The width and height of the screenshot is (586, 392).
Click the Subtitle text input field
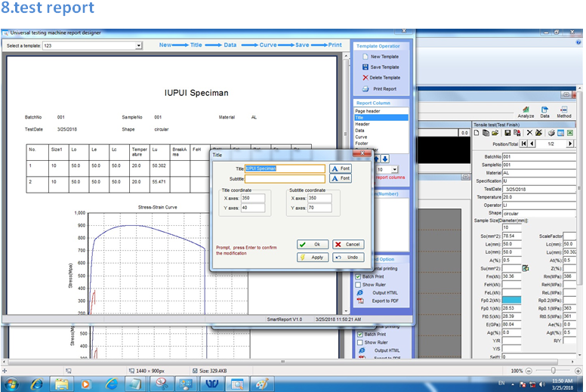point(285,179)
